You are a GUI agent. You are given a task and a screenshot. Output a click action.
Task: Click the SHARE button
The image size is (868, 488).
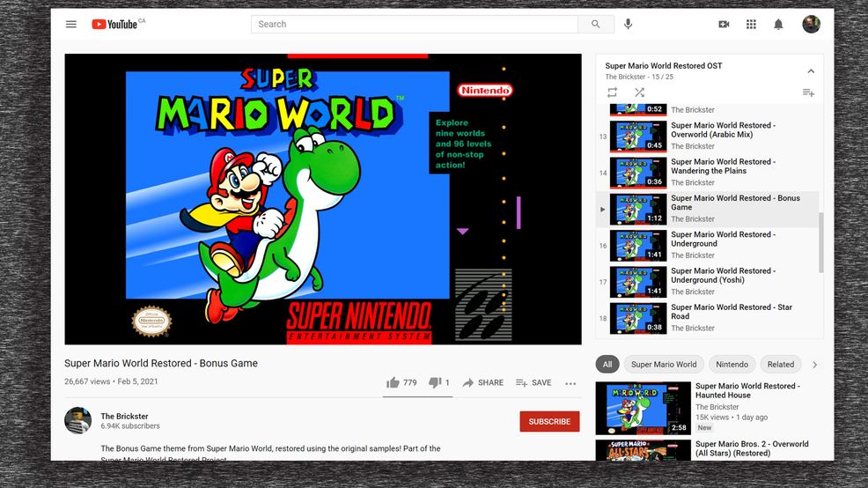click(482, 383)
